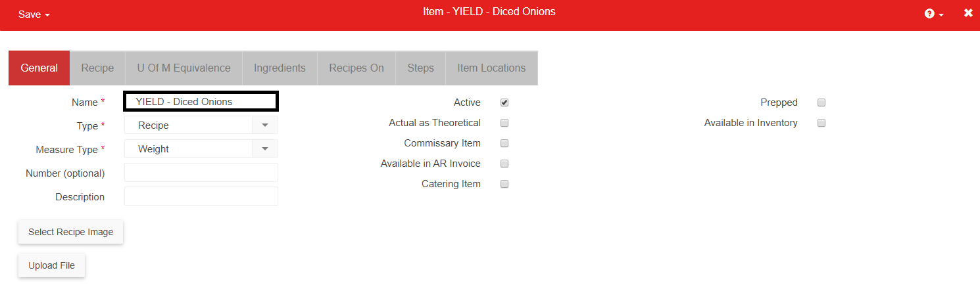Open the help question mark menu
Viewport: 980px width, 289px height.
[933, 14]
